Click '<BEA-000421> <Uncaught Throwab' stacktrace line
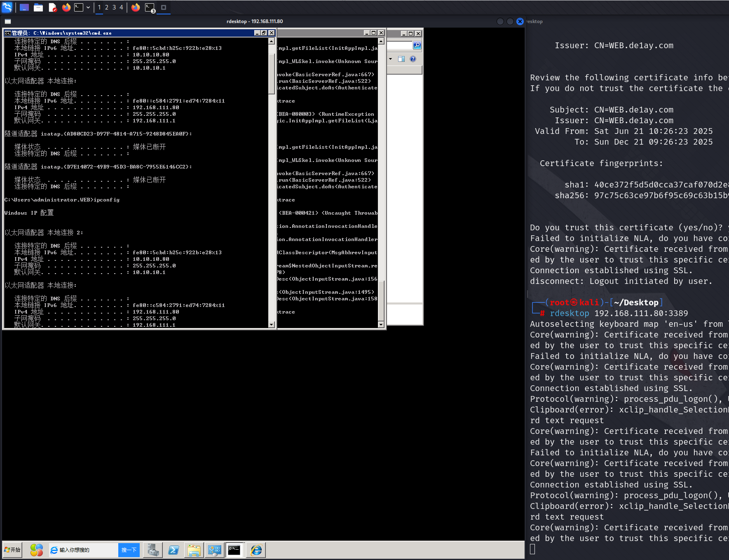The width and height of the screenshot is (729, 560). click(328, 213)
